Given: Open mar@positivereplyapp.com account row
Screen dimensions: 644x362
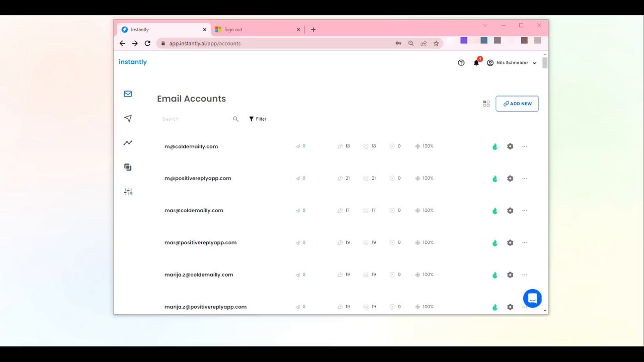Looking at the screenshot, I should click(347, 243).
